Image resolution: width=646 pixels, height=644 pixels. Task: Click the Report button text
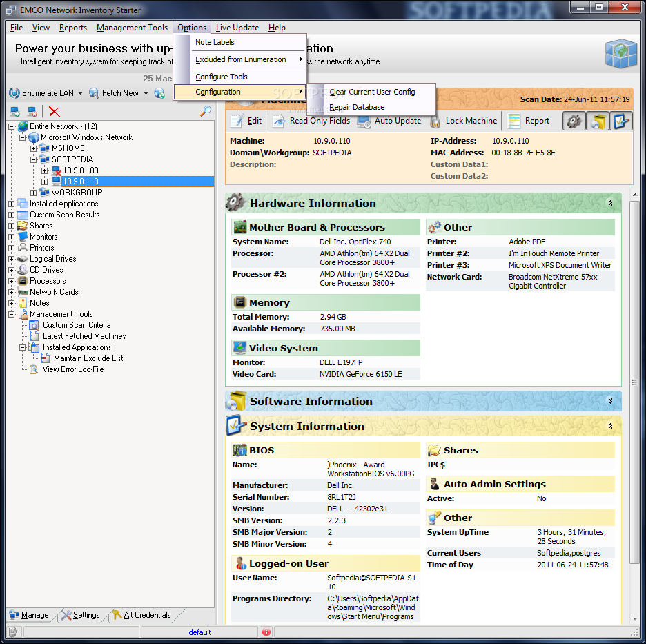(536, 121)
